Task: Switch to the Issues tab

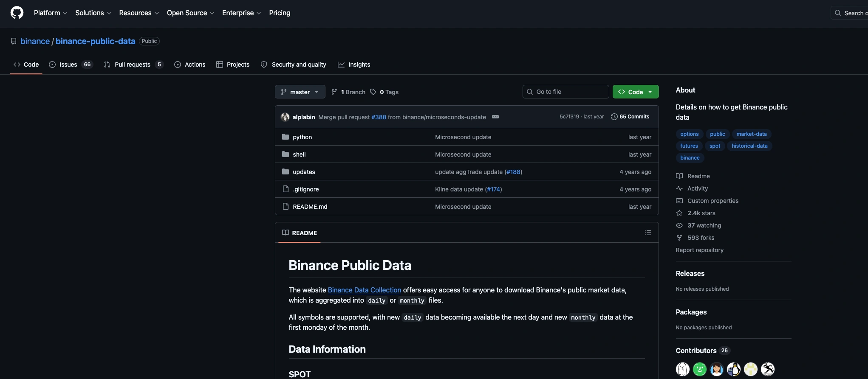Action: 71,65
